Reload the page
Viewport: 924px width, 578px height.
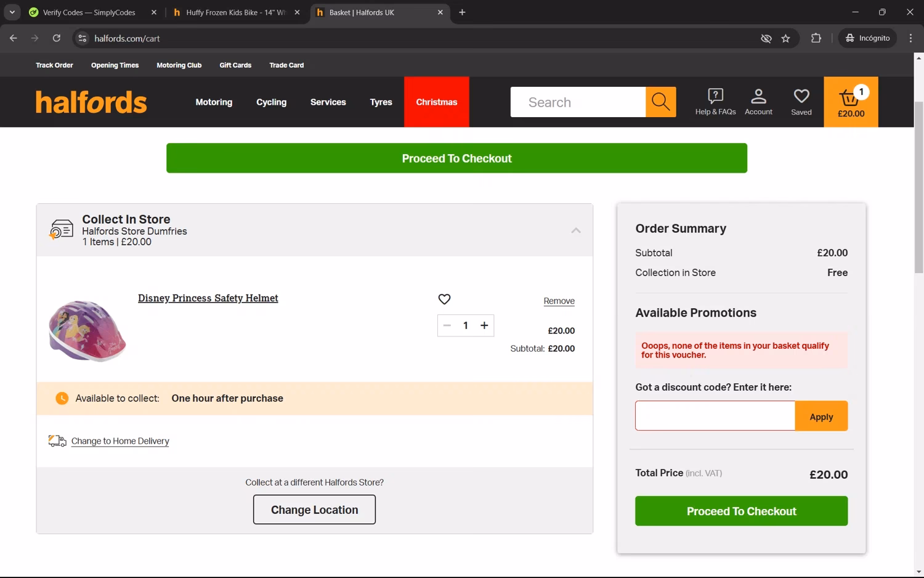coord(56,38)
